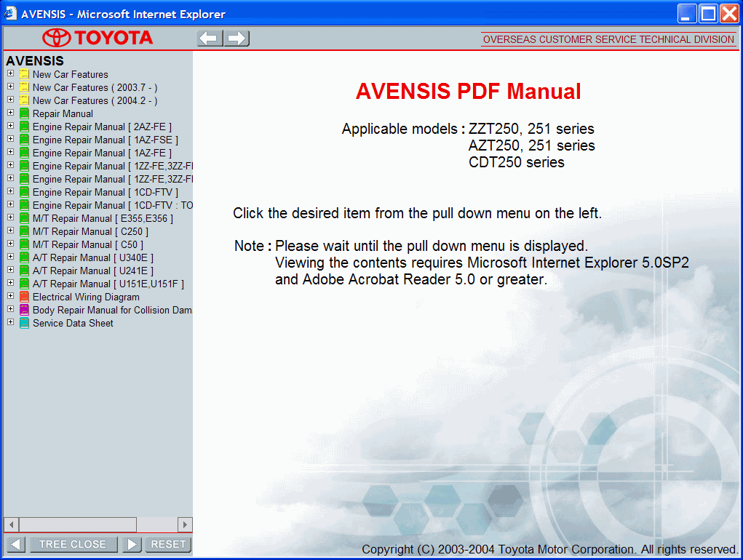Image resolution: width=743 pixels, height=560 pixels.
Task: Click the TREE CLOSE button
Action: 72,544
